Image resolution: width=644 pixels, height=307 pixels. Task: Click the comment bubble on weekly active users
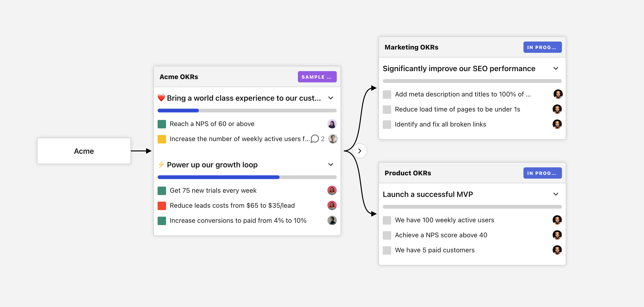[x=315, y=139]
